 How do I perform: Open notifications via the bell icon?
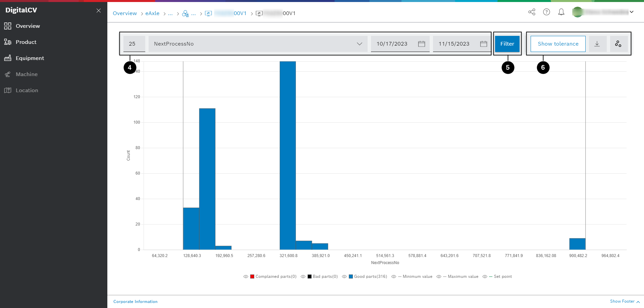coord(561,12)
